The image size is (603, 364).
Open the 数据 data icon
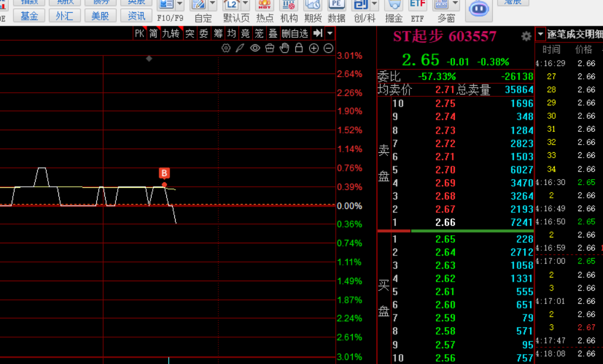pyautogui.click(x=336, y=5)
